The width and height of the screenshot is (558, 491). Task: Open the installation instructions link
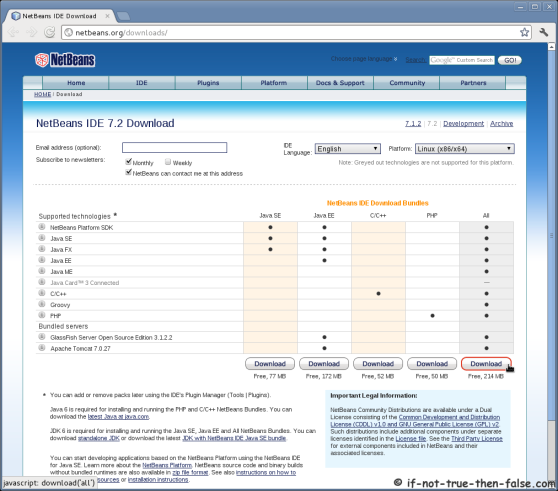[x=158, y=480]
